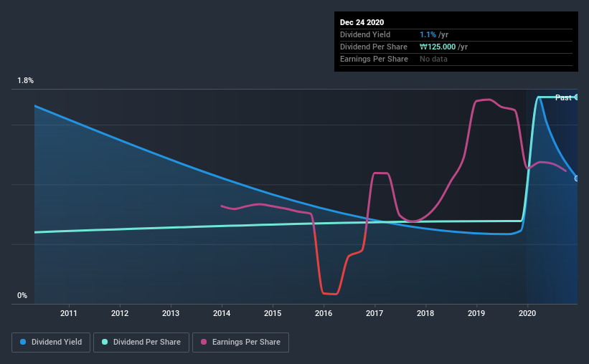Click the 2020 x-axis label
Image resolution: width=589 pixels, height=364 pixels.
[x=527, y=313]
